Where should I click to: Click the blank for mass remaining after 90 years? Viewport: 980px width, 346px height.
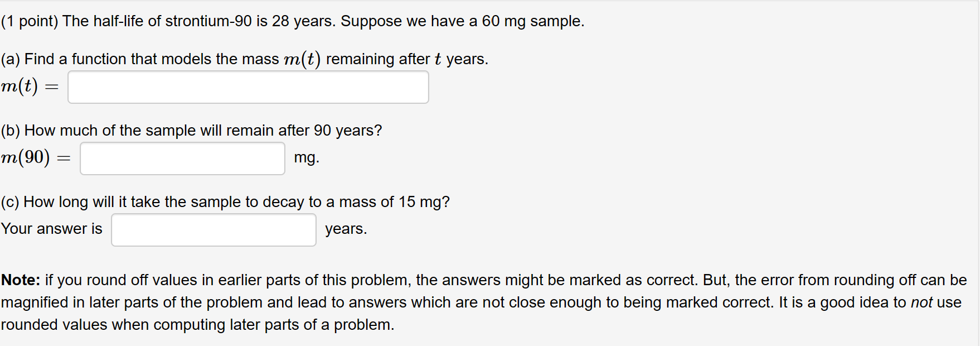(x=182, y=159)
